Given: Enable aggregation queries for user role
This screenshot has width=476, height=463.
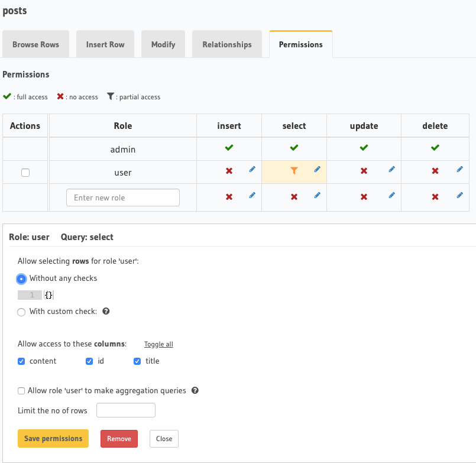Looking at the screenshot, I should pyautogui.click(x=21, y=391).
